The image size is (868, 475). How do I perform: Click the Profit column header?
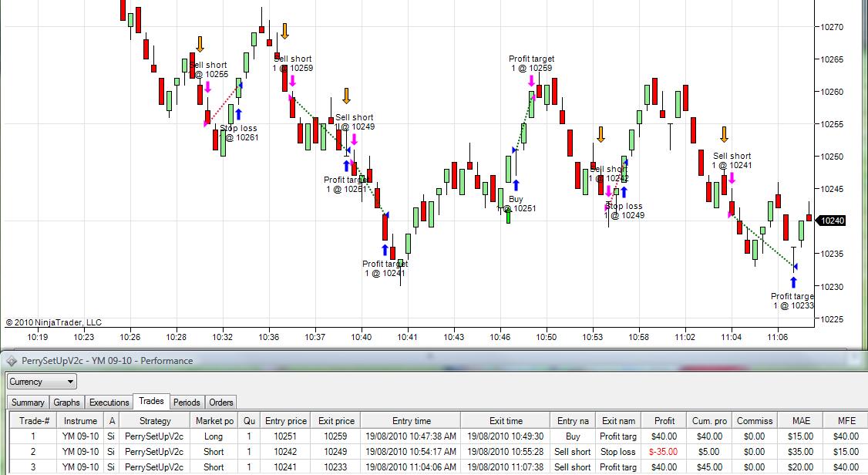click(x=664, y=421)
